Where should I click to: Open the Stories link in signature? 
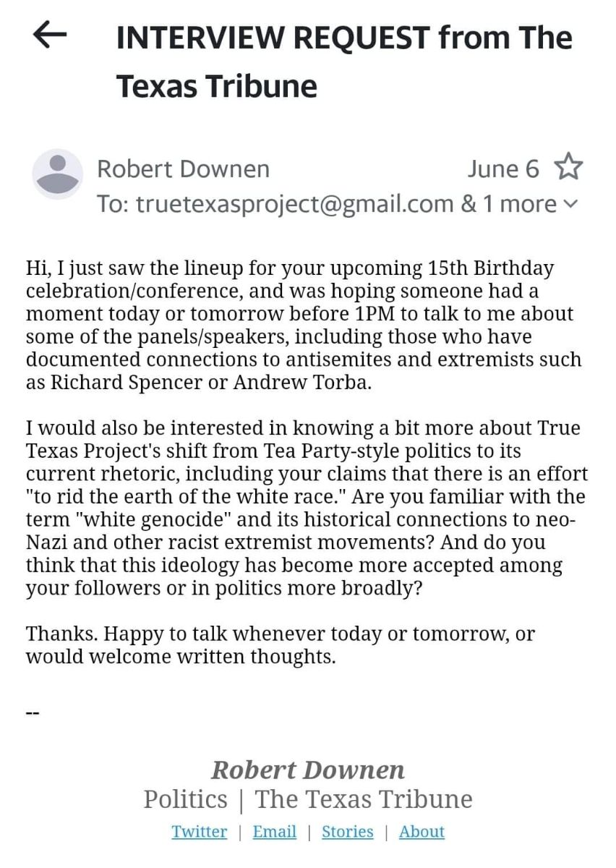348,832
